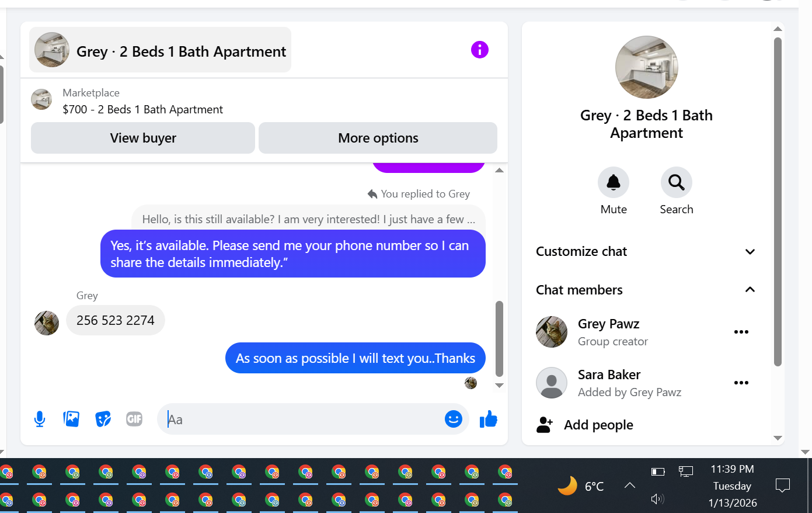Search in conversation using magnifier icon

[x=676, y=182]
